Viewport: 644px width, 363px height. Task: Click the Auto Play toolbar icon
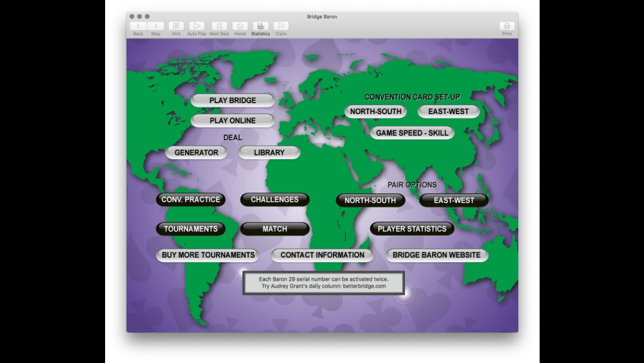click(197, 27)
